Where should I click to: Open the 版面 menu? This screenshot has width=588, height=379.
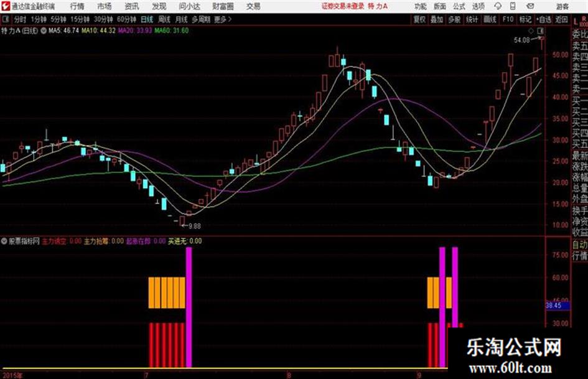(x=439, y=6)
